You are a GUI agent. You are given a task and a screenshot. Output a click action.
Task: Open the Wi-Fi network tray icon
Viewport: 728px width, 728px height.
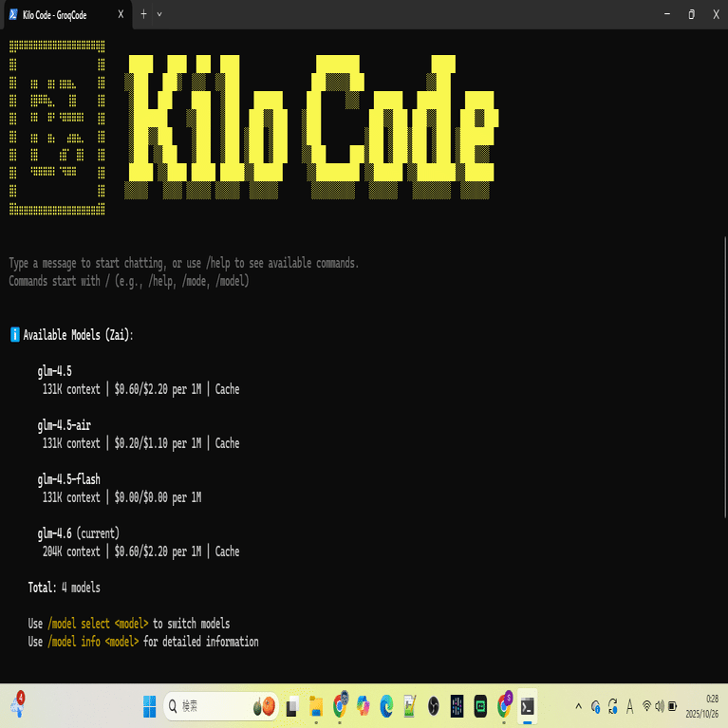pos(646,706)
